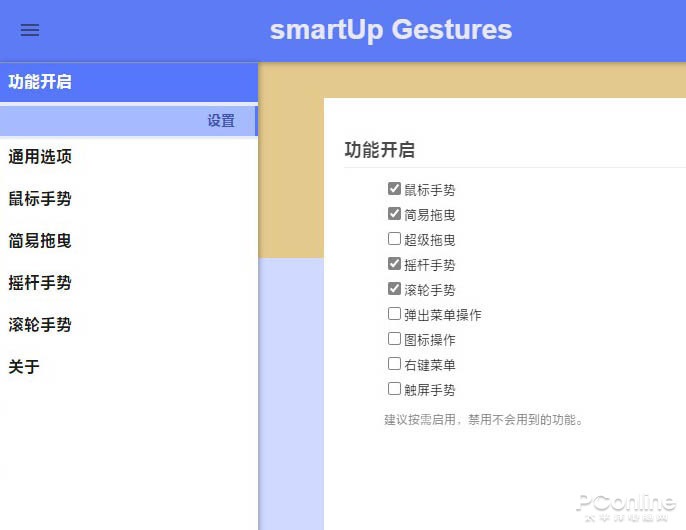686x530 pixels.
Task: Click the 设置 sidebar header
Action: click(x=129, y=121)
